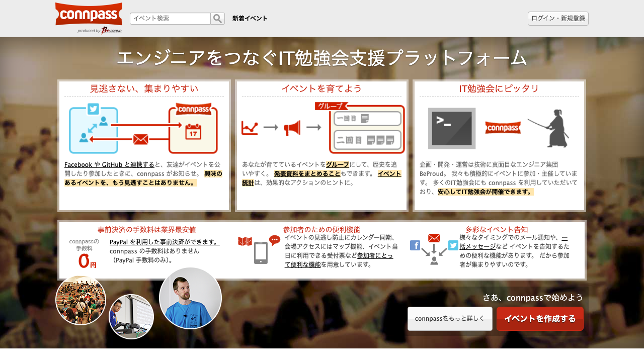Screen dimensions: 644x362
Task: Open the 新着イベント page
Action: 250,18
